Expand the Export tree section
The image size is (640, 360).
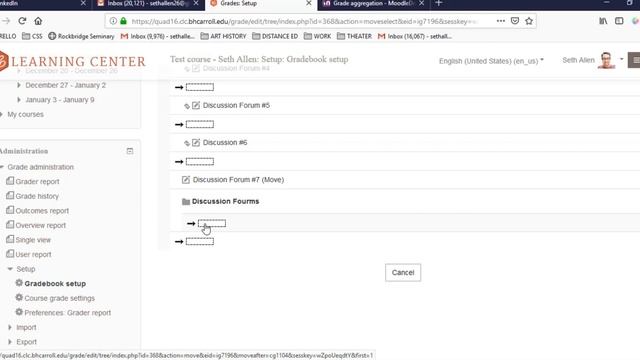(x=10, y=342)
